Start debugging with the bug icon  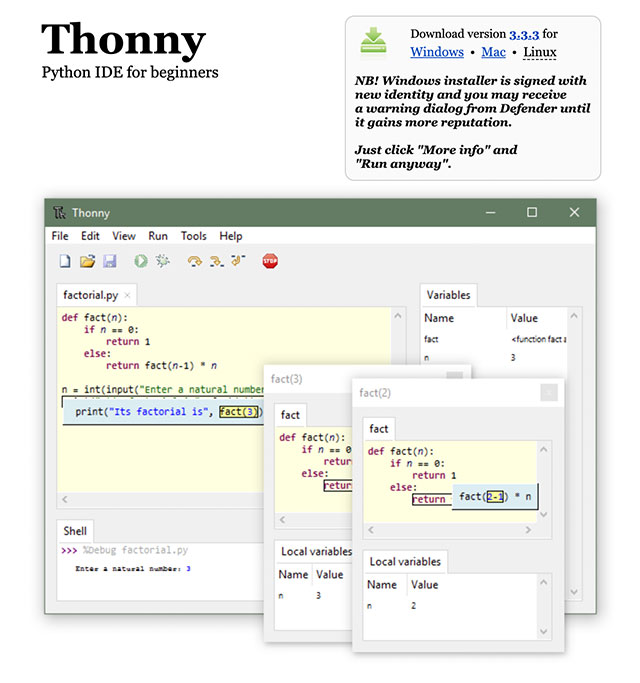pyautogui.click(x=162, y=261)
